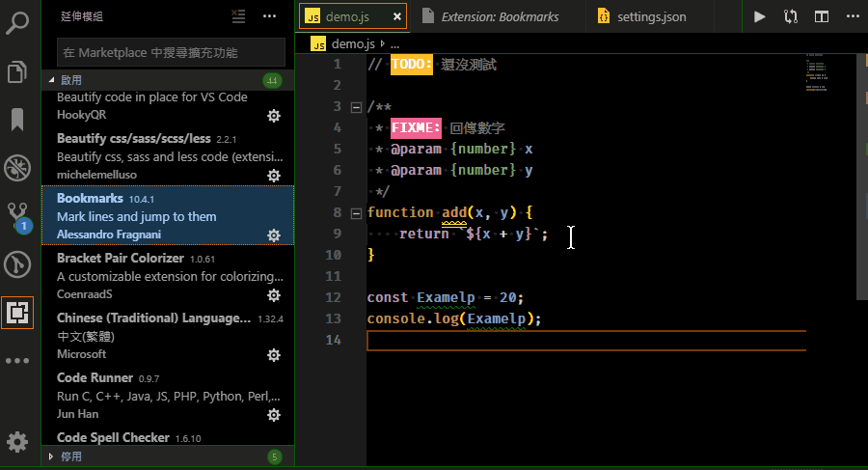Select Beautify css/sass/scss/less extension
The width and height of the screenshot is (868, 470).
168,156
